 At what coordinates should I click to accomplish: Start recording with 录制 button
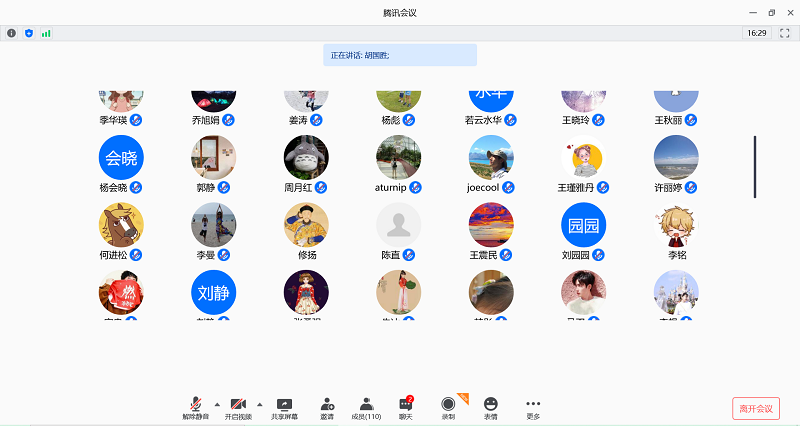click(x=448, y=407)
